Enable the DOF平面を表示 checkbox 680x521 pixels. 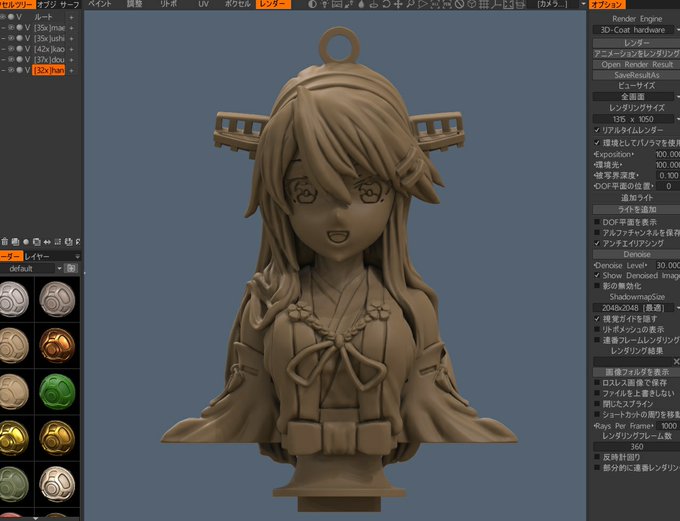coord(597,222)
